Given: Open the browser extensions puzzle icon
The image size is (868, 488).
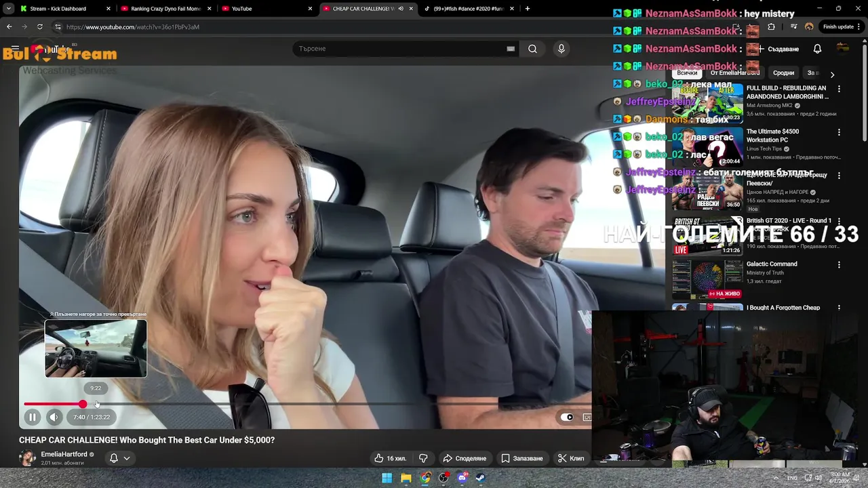Looking at the screenshot, I should [x=771, y=26].
